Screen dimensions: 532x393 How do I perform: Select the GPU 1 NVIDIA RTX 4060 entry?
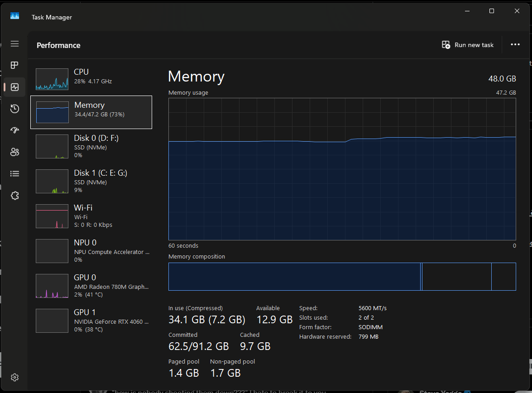[91, 320]
